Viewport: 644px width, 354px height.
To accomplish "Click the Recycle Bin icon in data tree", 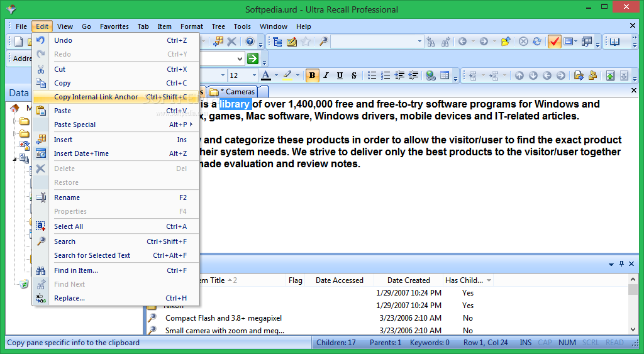I will (25, 284).
